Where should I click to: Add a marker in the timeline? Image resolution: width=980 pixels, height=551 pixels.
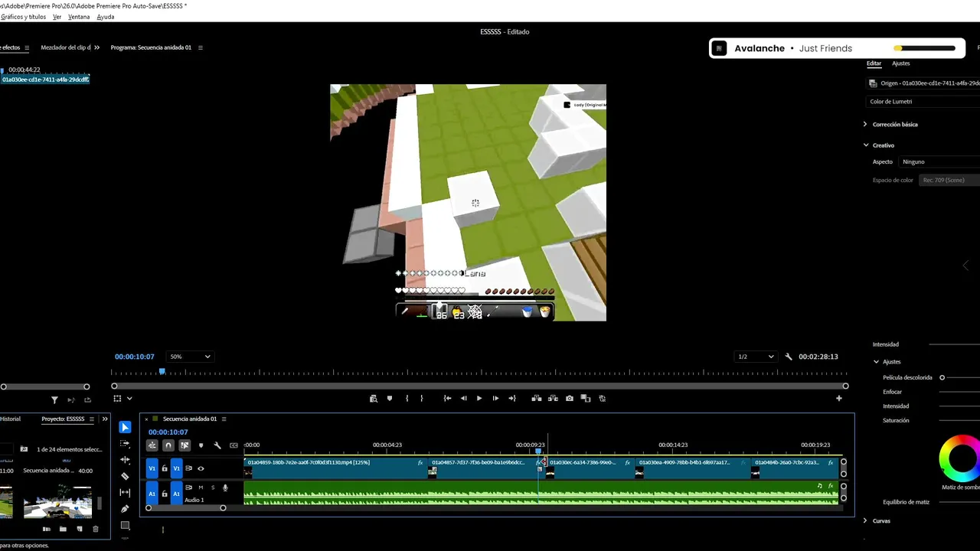[x=201, y=445]
